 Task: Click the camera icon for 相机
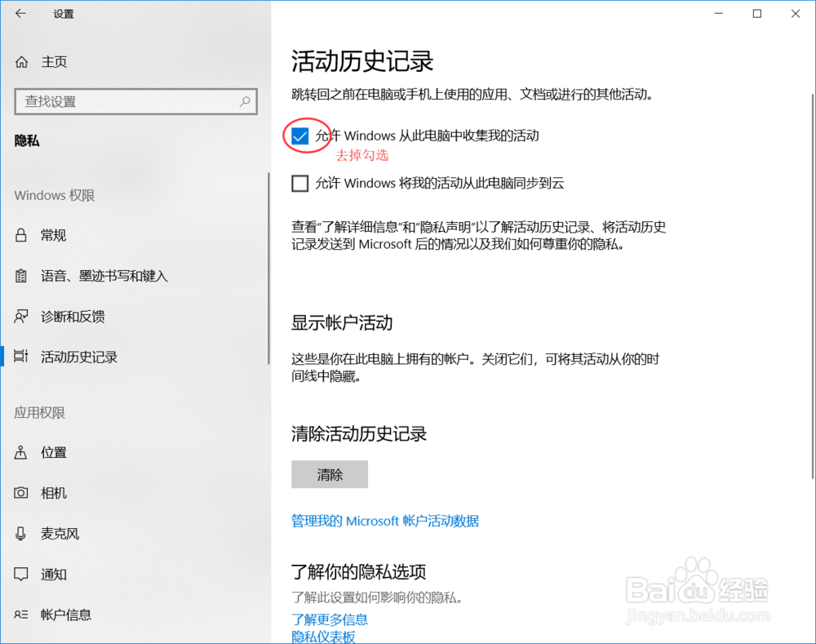21,493
